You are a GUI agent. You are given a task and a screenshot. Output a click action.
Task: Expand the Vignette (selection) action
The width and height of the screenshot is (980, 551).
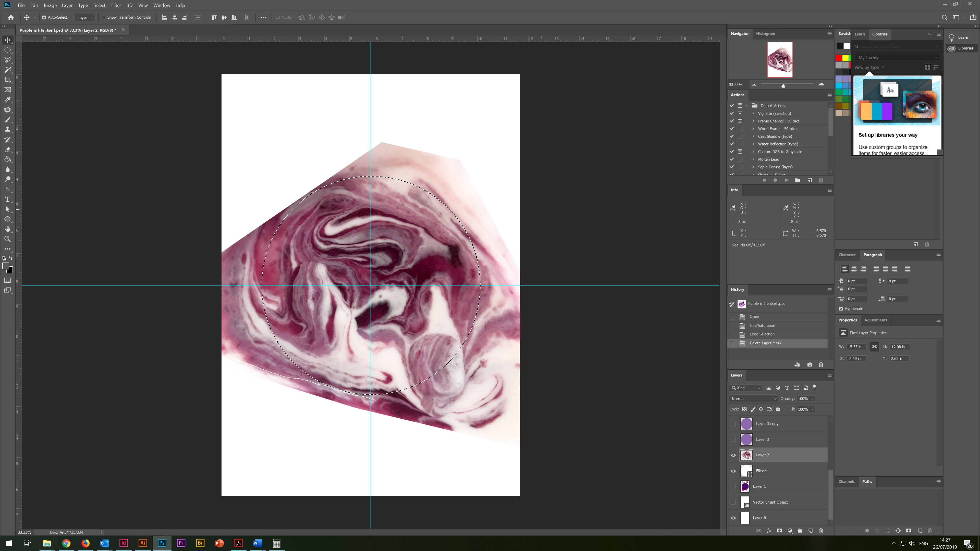(753, 113)
